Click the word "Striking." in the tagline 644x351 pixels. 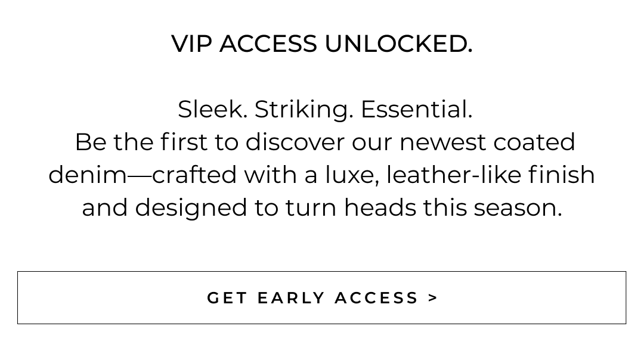coord(304,109)
